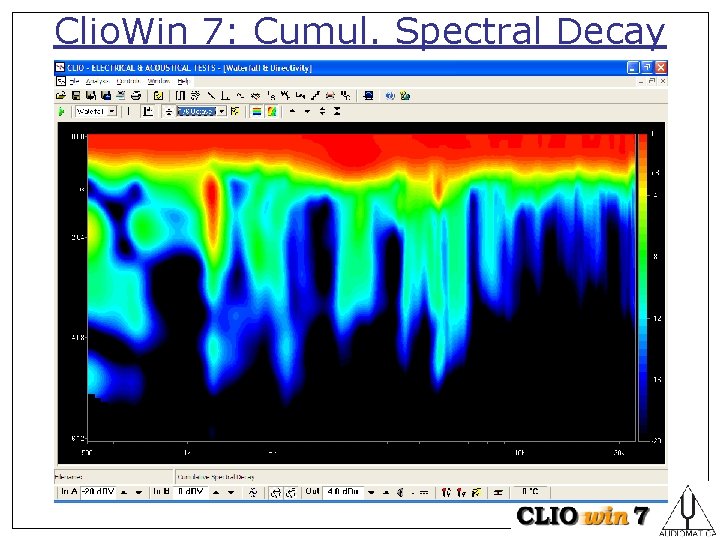Click the first microphone icon in bottom toolbar

tap(445, 492)
